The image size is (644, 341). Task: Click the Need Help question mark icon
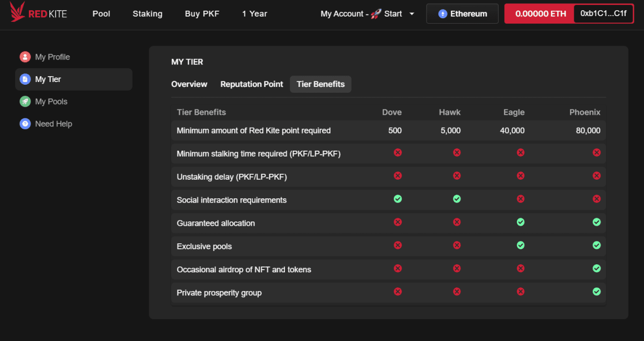click(25, 124)
